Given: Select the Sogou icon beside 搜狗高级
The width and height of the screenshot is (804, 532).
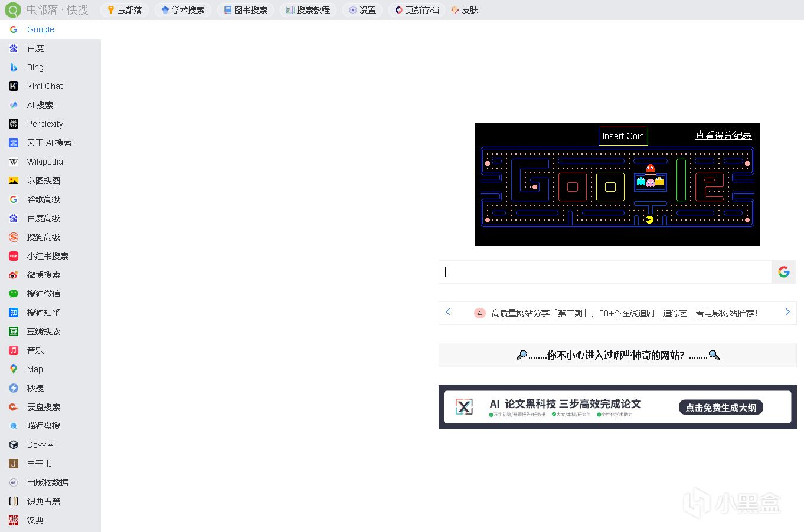Looking at the screenshot, I should [x=14, y=237].
